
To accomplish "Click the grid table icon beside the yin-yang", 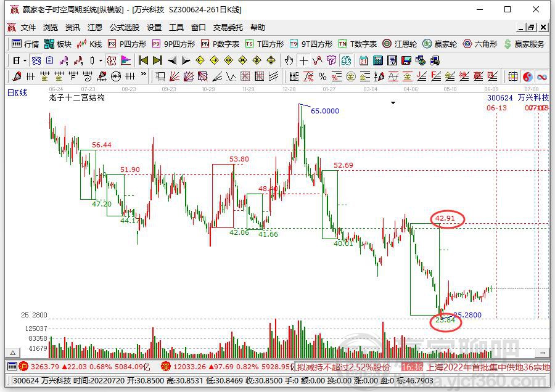I will [x=513, y=76].
